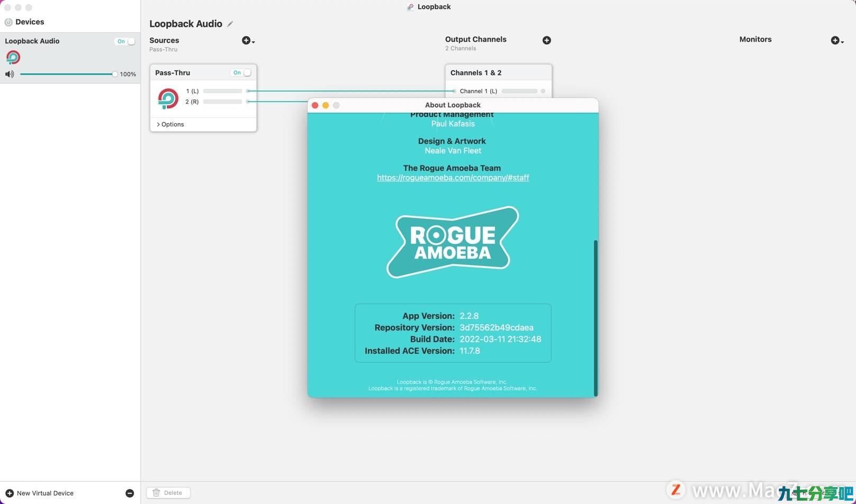Click the Loopback Audio title heading
This screenshot has height=504, width=856.
pos(186,24)
